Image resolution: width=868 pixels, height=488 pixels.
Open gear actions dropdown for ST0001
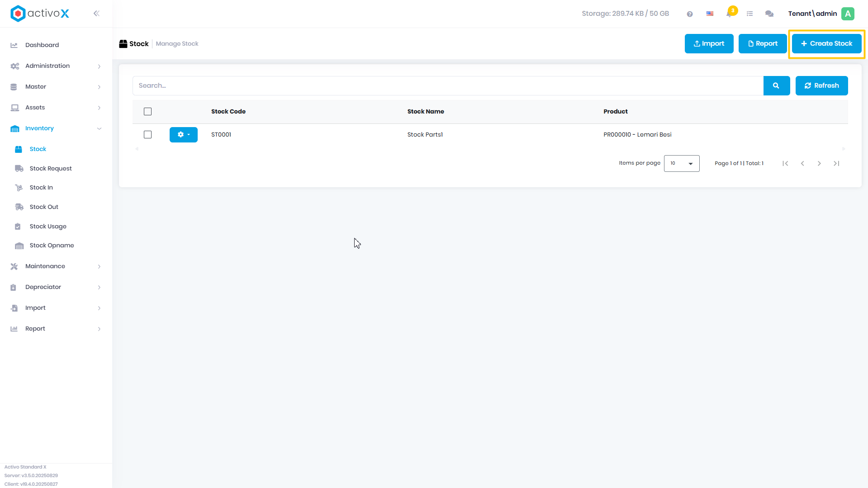[183, 135]
